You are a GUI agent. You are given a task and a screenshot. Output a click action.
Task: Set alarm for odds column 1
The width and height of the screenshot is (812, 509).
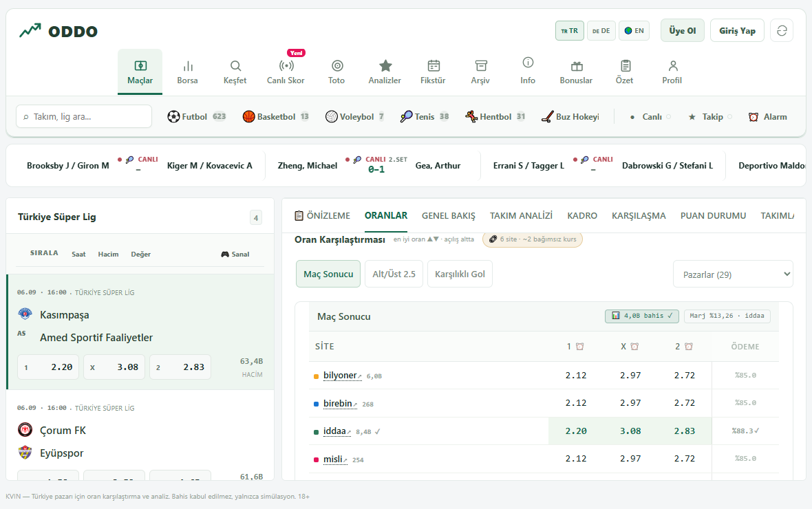click(x=579, y=347)
